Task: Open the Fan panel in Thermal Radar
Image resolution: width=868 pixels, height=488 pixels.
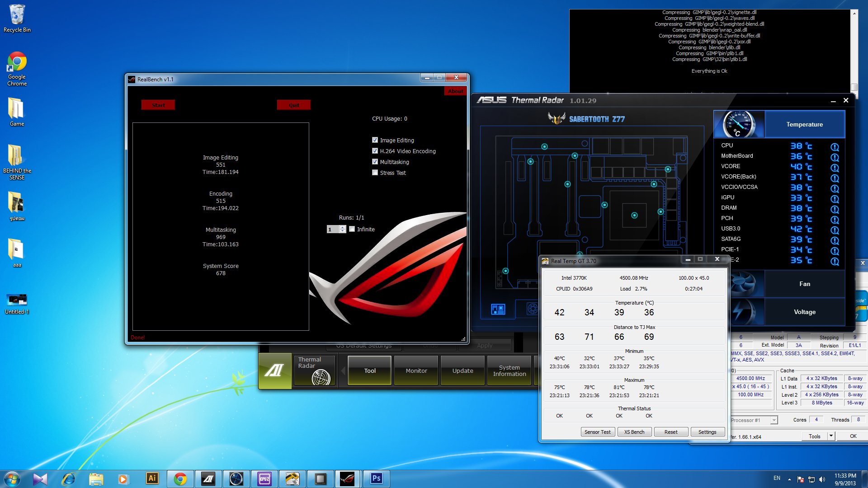Action: [804, 284]
